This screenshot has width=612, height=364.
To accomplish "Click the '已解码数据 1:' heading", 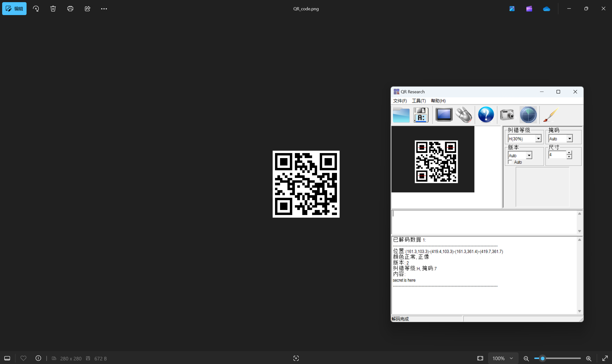I will click(x=409, y=240).
